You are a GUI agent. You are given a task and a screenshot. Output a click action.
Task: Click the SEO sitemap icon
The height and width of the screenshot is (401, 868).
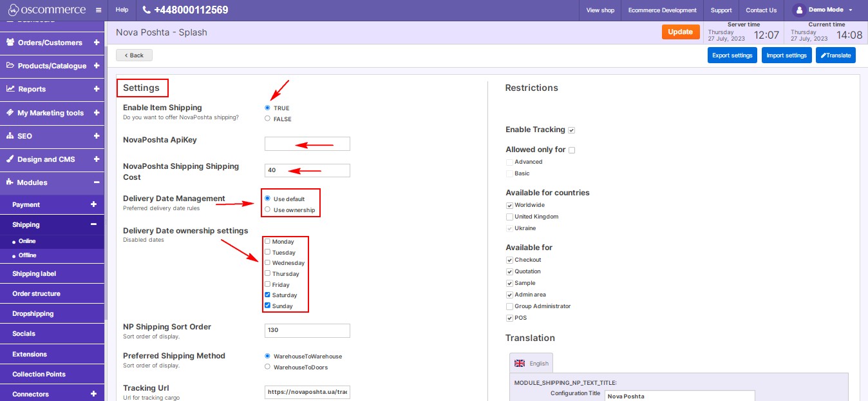coord(11,136)
